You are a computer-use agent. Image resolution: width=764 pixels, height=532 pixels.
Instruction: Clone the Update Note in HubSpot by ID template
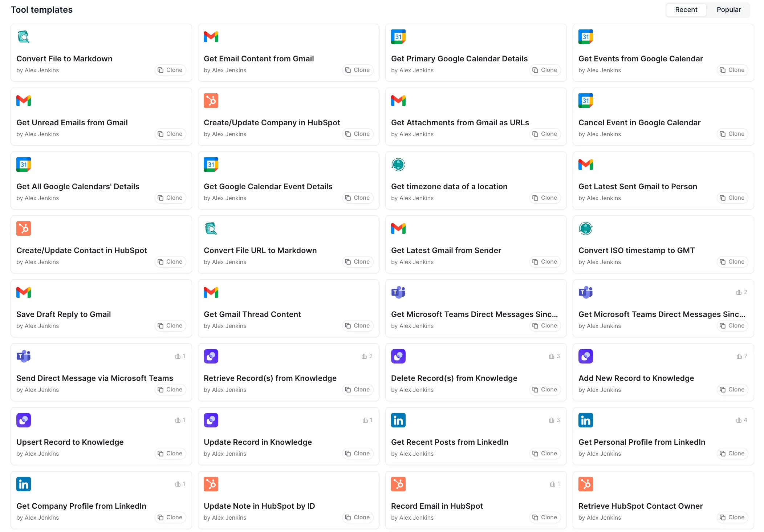point(358,517)
